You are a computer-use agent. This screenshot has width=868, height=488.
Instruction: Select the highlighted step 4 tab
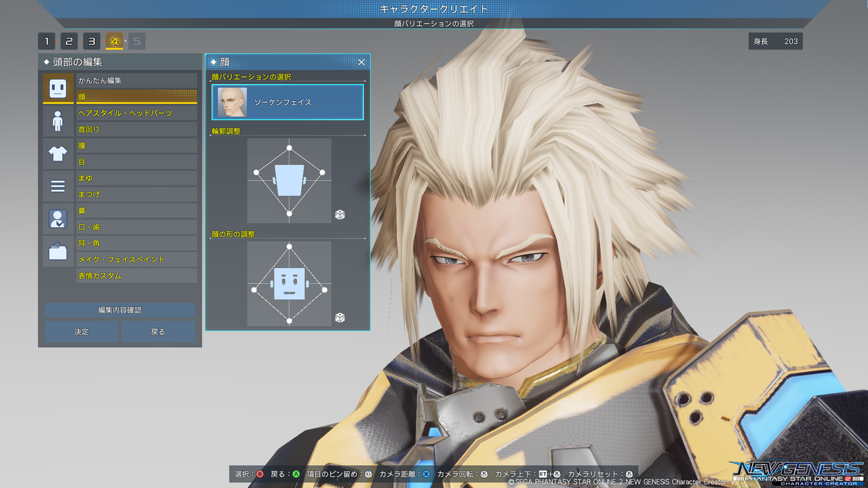click(x=114, y=41)
